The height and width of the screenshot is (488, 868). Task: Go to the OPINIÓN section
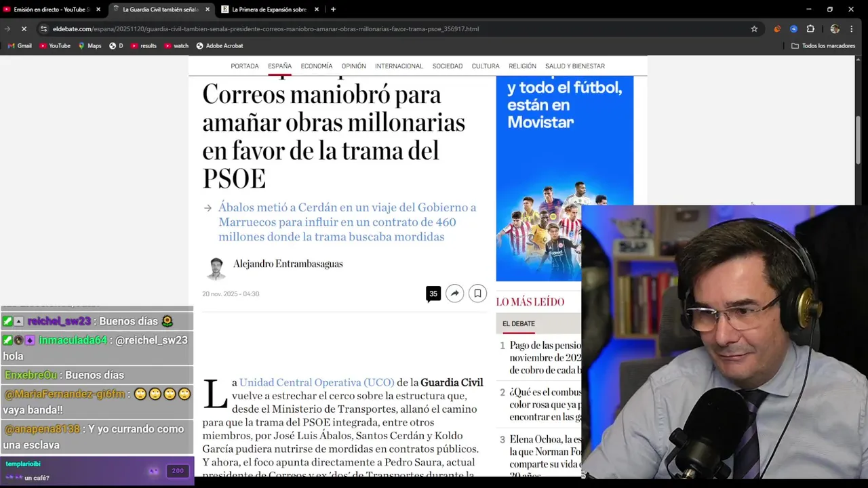[354, 66]
